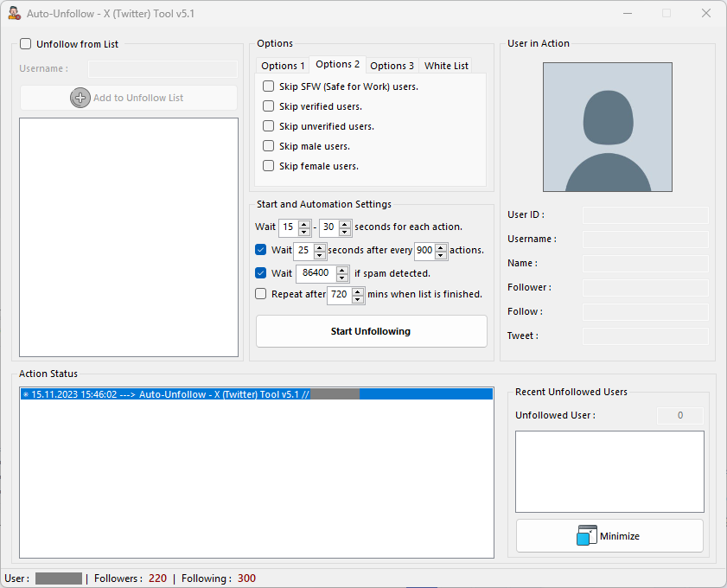Click the 15 minimum wait field
The width and height of the screenshot is (727, 588).
coord(289,227)
